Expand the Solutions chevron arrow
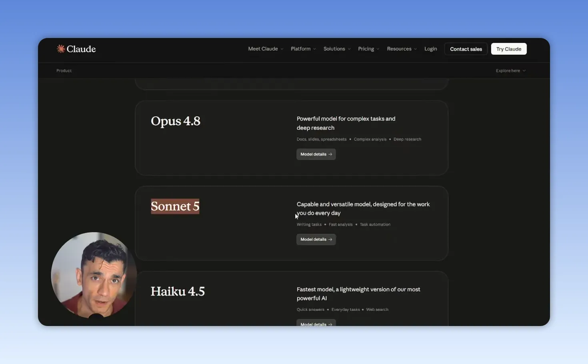588x364 pixels. click(349, 49)
